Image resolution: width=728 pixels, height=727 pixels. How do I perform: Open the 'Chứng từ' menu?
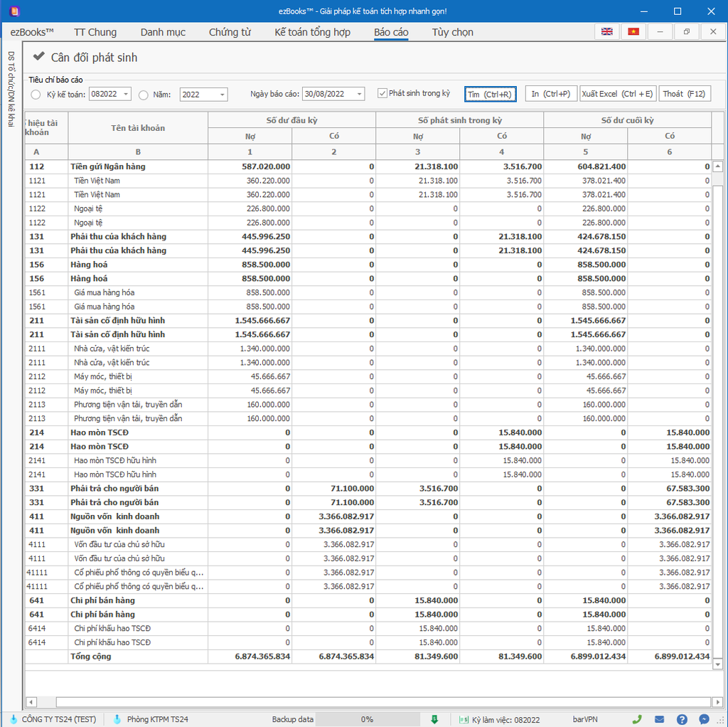pos(230,32)
